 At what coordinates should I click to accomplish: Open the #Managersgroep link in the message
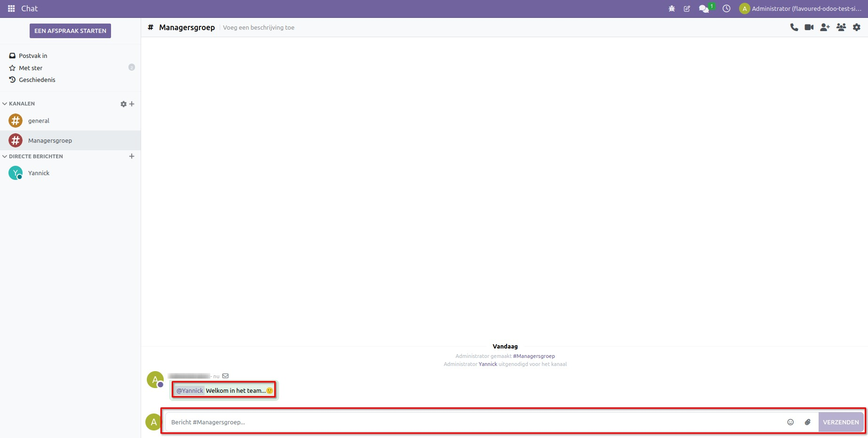[x=534, y=356]
